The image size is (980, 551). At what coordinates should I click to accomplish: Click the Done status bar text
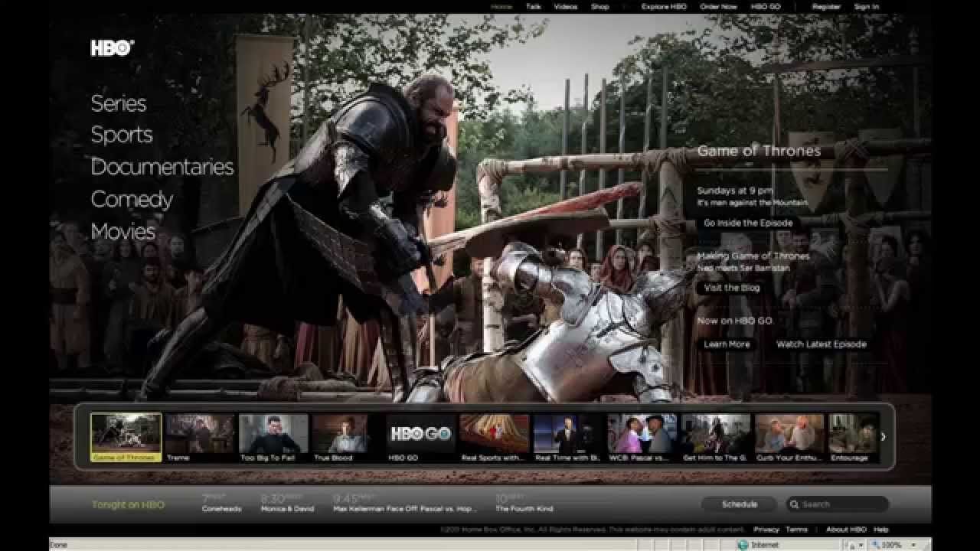[59, 545]
